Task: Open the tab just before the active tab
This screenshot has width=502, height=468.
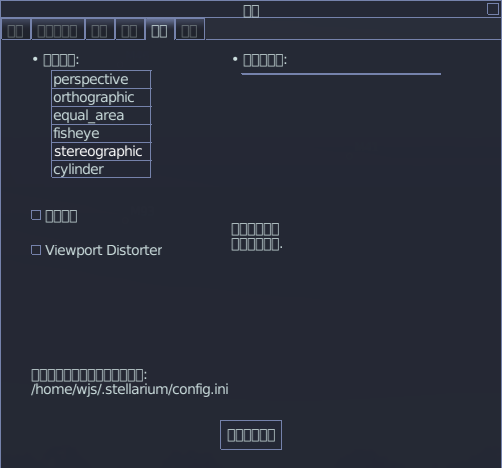Action: click(x=129, y=30)
